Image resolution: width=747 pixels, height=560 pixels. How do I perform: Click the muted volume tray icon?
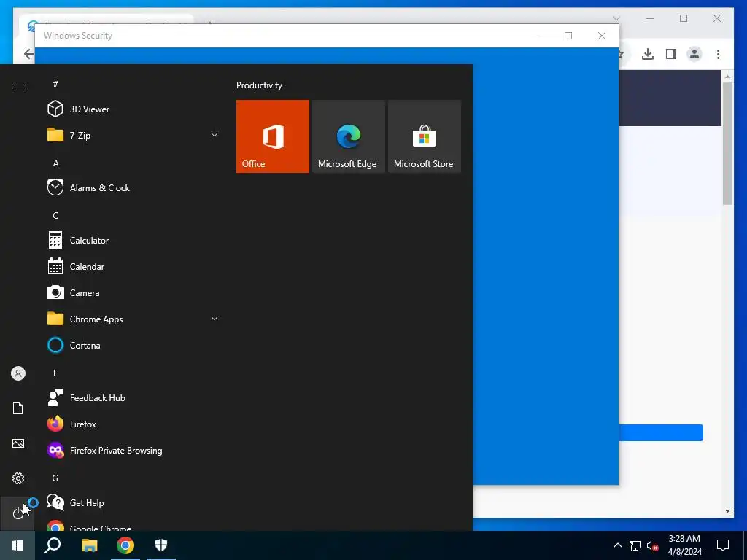(652, 545)
